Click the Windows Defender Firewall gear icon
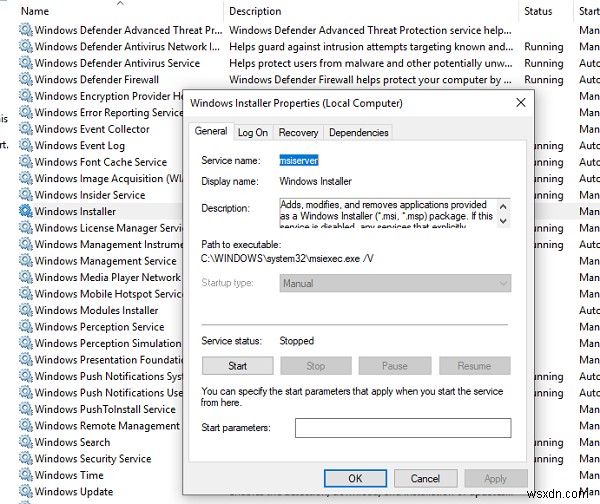Screen dimensions: 600x504 click(26, 80)
